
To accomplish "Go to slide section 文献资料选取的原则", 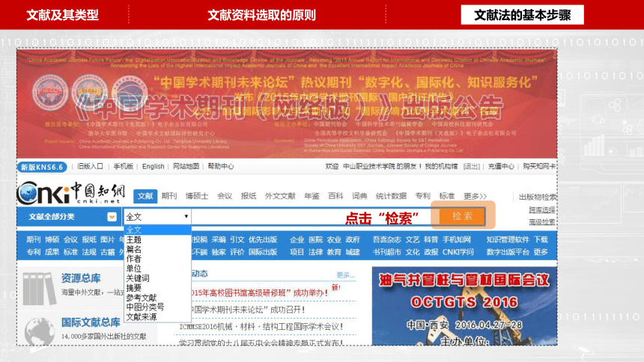I will (261, 15).
